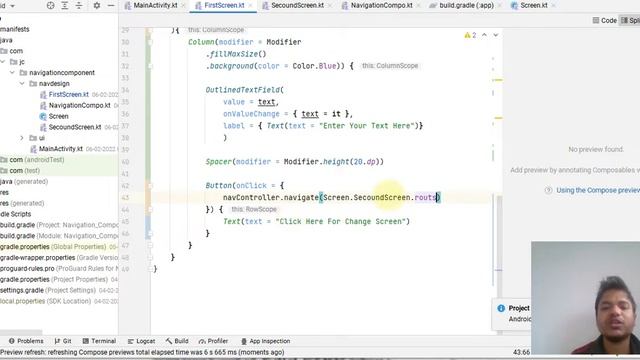
Task: Open the Profiler tool window
Action: (x=213, y=341)
